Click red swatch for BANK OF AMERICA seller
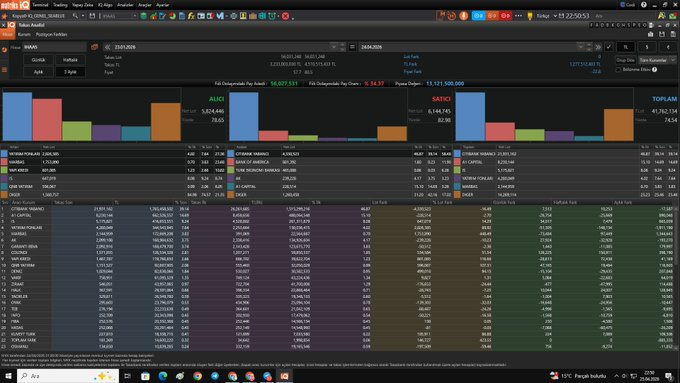This screenshot has height=383, width=680. [231, 162]
